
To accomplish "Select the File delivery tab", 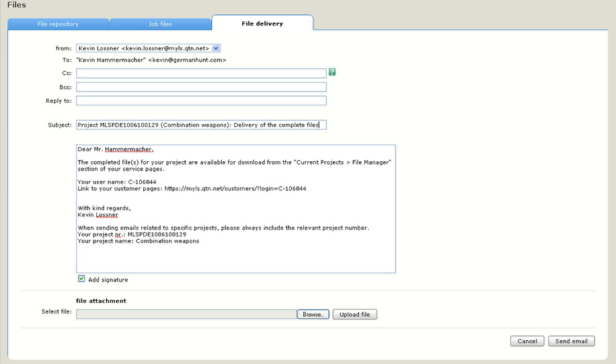I will (x=262, y=24).
